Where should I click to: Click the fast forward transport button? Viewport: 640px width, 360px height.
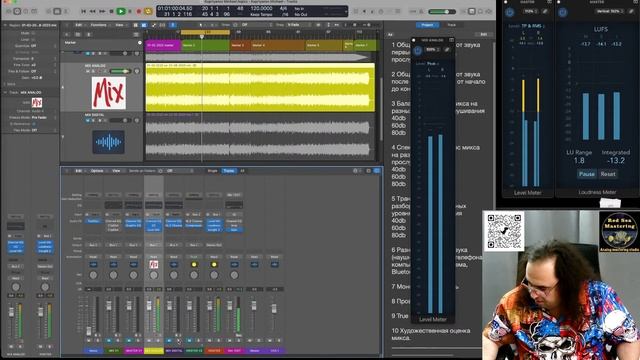click(x=102, y=11)
